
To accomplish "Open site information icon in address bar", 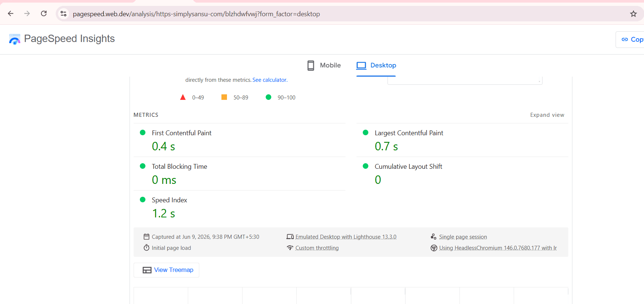I will 63,14.
